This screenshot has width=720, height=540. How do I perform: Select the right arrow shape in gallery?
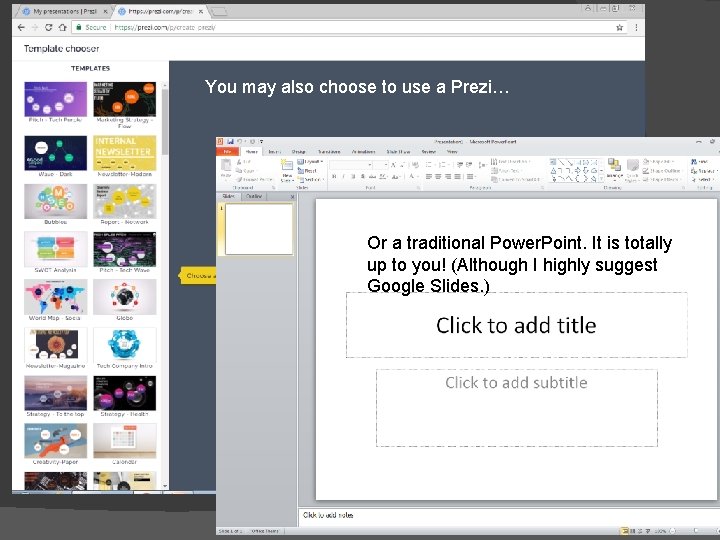click(x=578, y=171)
